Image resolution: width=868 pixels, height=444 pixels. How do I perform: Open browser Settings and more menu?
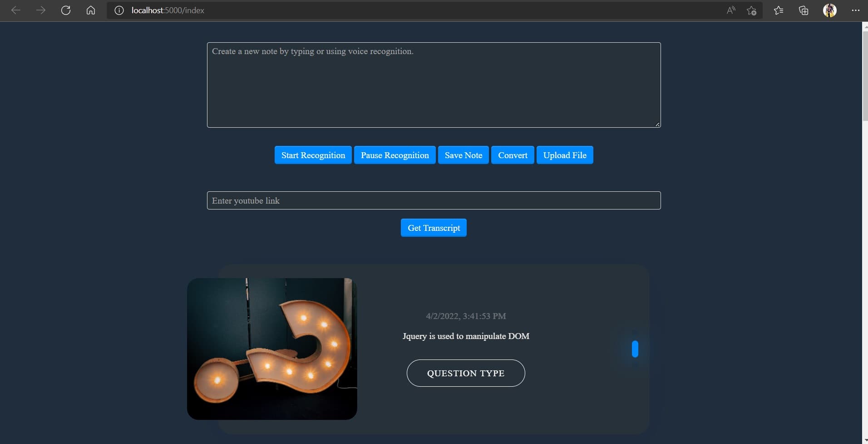pyautogui.click(x=856, y=10)
